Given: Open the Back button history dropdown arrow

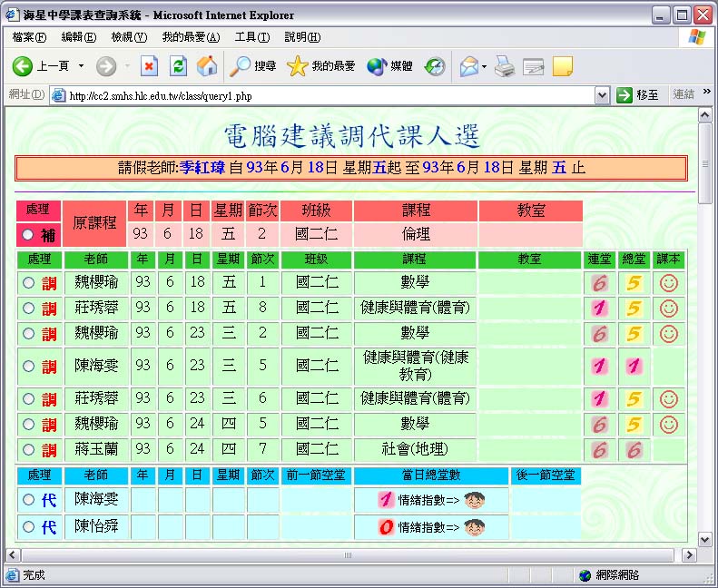Looking at the screenshot, I should pyautogui.click(x=81, y=66).
